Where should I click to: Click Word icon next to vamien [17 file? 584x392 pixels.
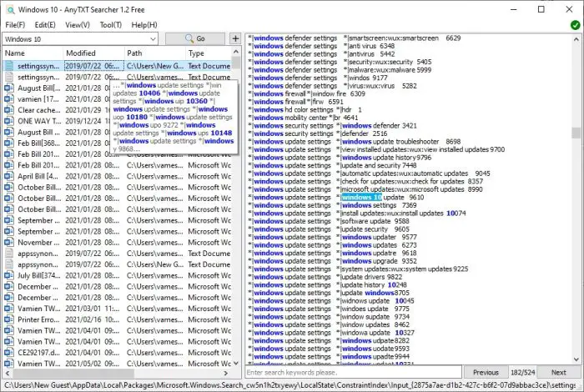[9, 99]
